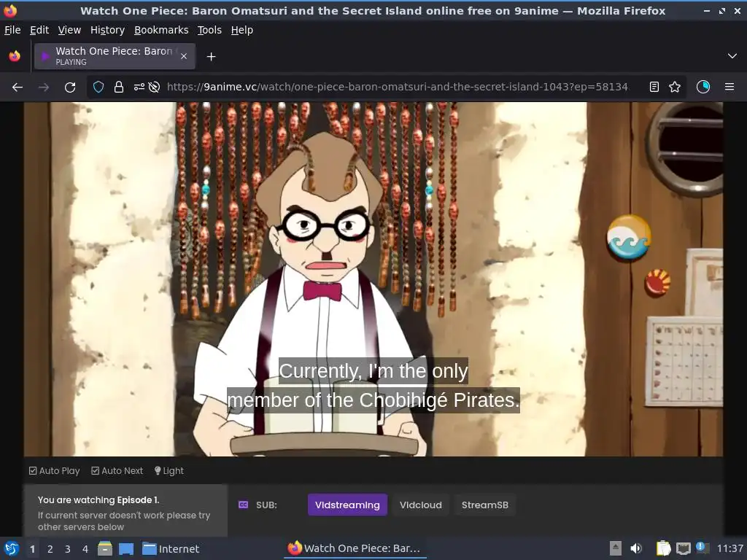The height and width of the screenshot is (560, 747).
Task: Open the tracking protection shield panel
Action: 98,87
